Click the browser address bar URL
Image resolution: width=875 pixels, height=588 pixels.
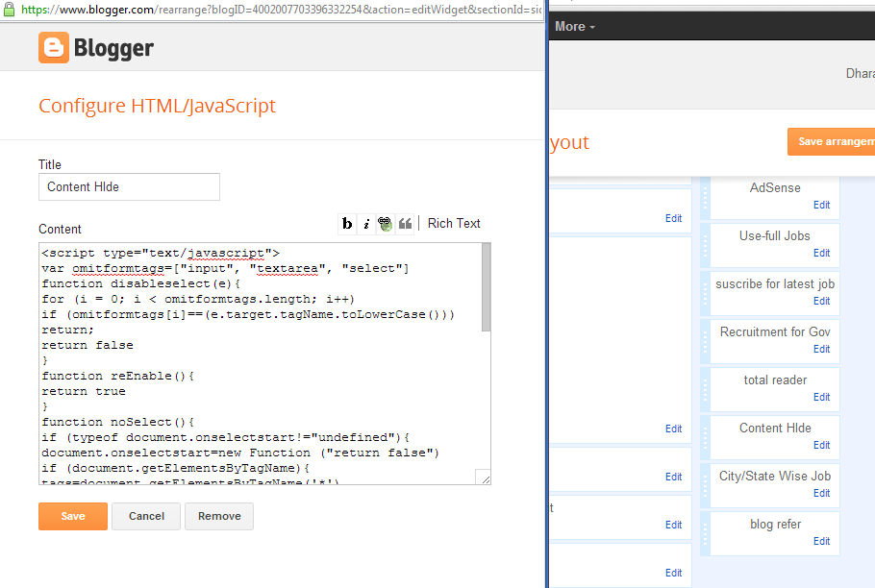pos(281,10)
